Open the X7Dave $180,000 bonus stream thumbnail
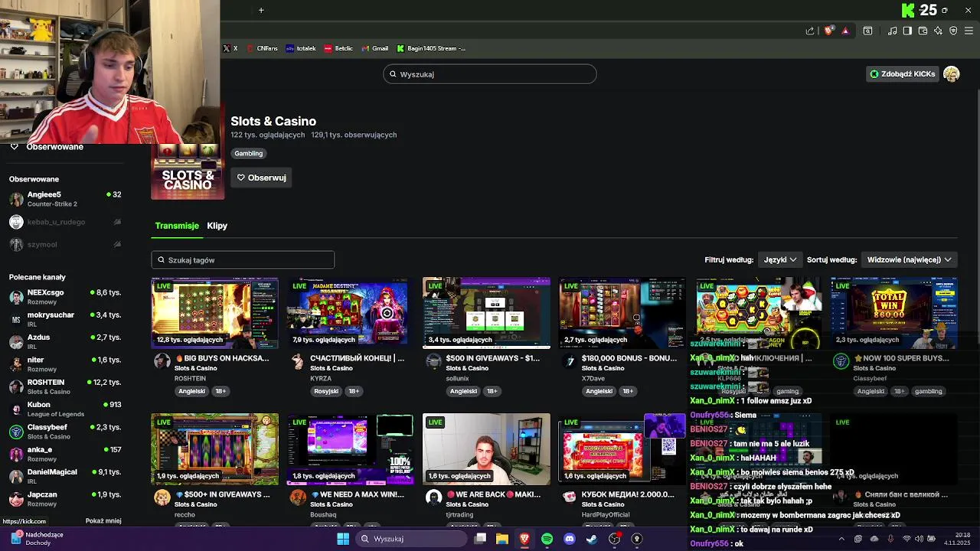The image size is (980, 551). pyautogui.click(x=622, y=313)
